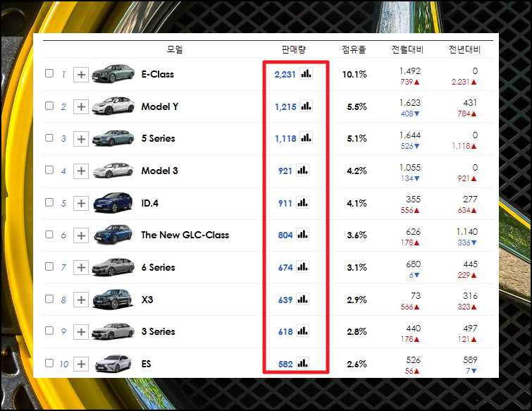Open sales chart icon for X3
This screenshot has width=532, height=411.
(303, 300)
